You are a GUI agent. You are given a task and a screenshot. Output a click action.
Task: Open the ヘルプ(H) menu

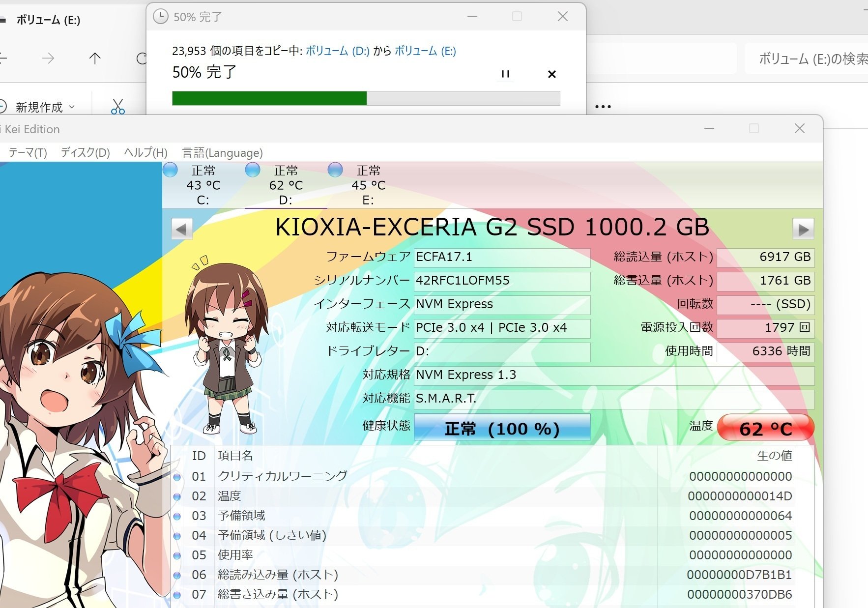point(146,152)
